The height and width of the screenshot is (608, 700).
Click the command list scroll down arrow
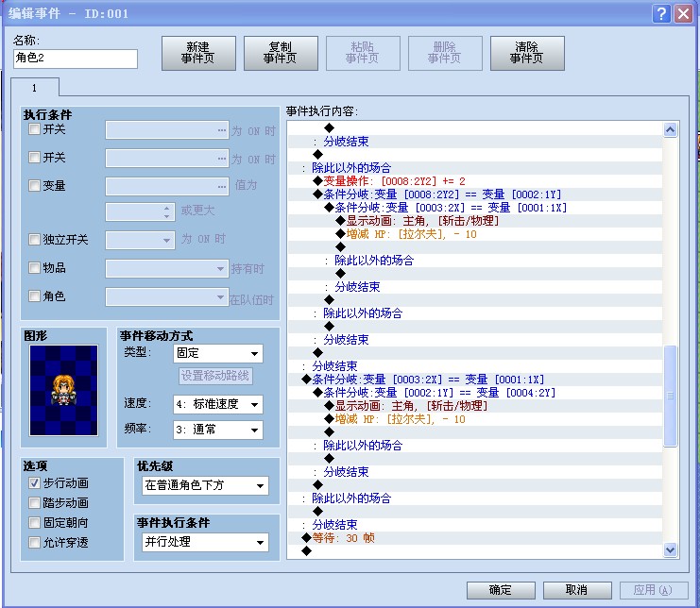point(670,549)
